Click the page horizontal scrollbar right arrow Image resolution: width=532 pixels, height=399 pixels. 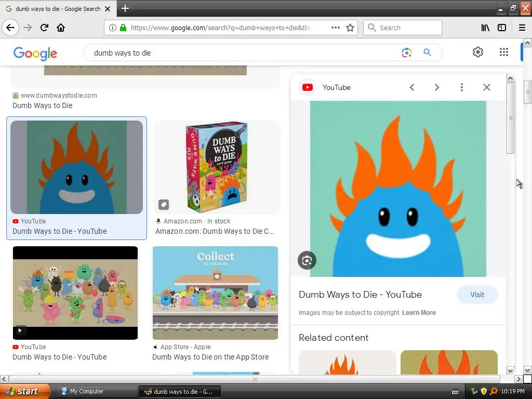point(518,379)
